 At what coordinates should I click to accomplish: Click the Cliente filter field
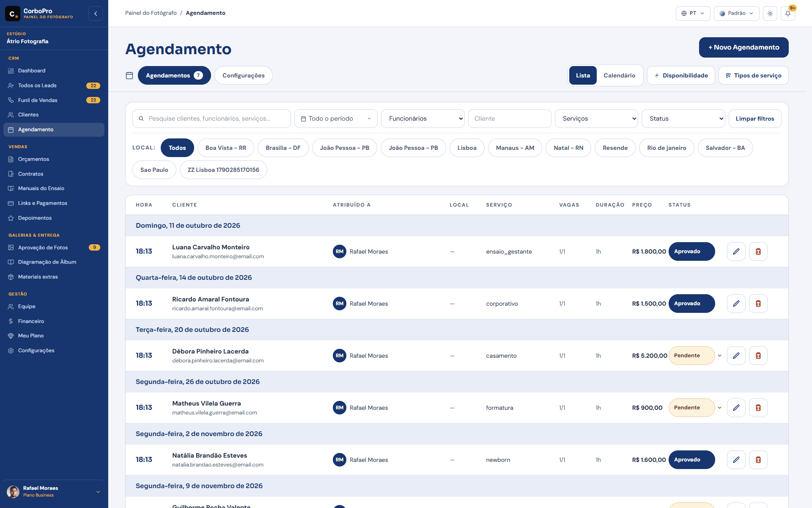click(510, 119)
